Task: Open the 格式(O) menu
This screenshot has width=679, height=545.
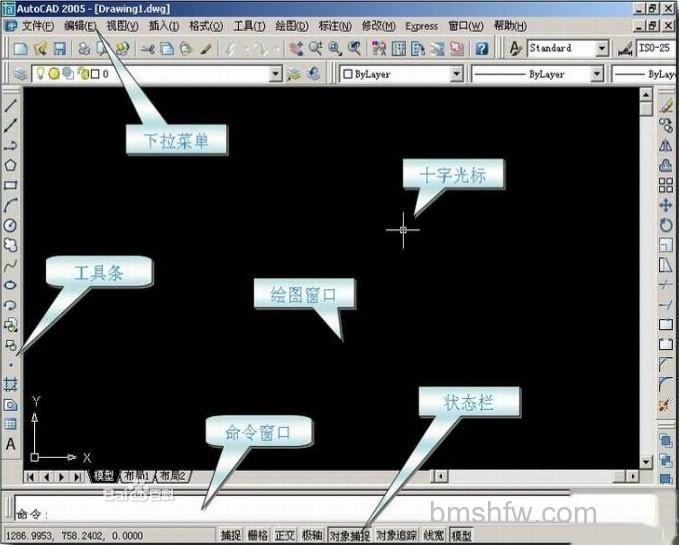Action: (x=206, y=26)
